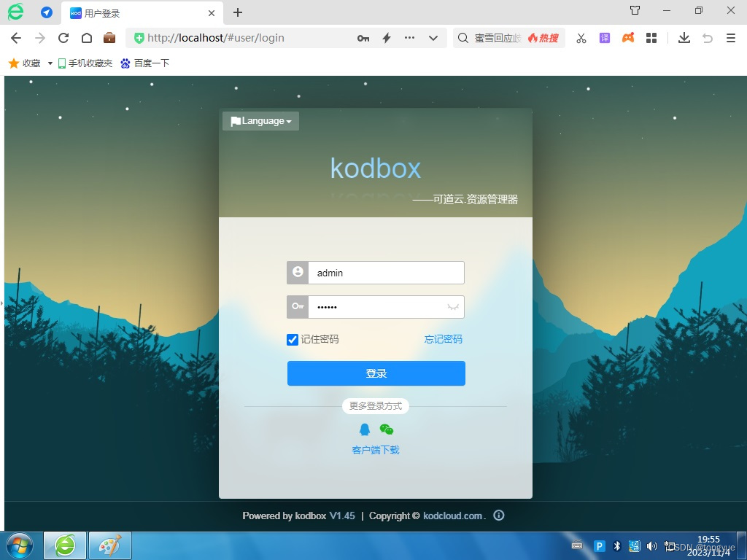This screenshot has width=747, height=560.
Task: Click the blue P tray icon
Action: 600,546
